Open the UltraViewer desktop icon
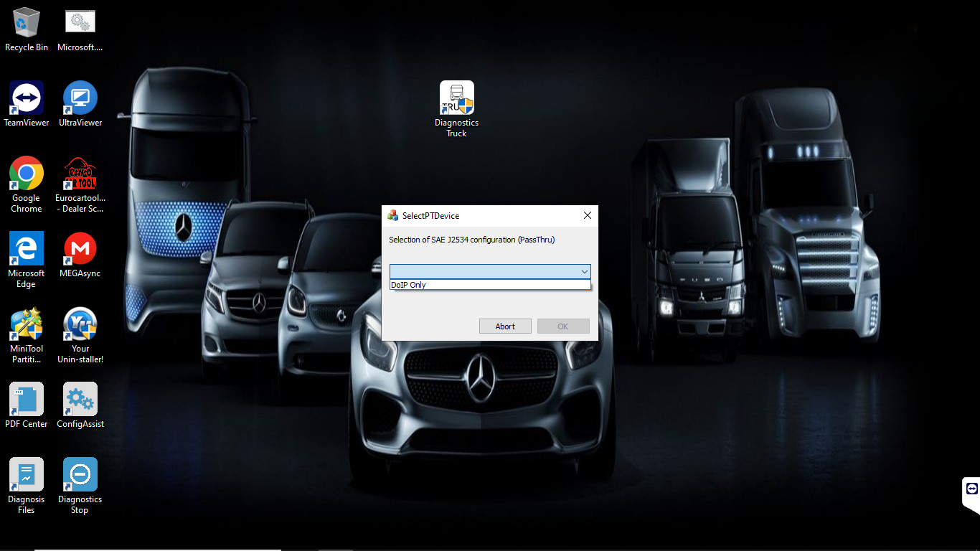Viewport: 980px width, 551px height. 80,98
